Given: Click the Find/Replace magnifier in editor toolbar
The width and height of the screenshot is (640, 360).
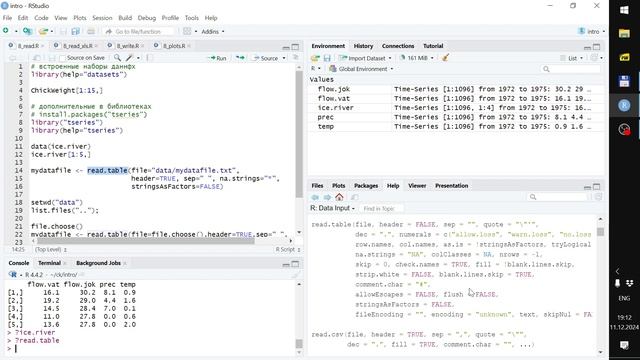Looking at the screenshot, I should (x=118, y=58).
